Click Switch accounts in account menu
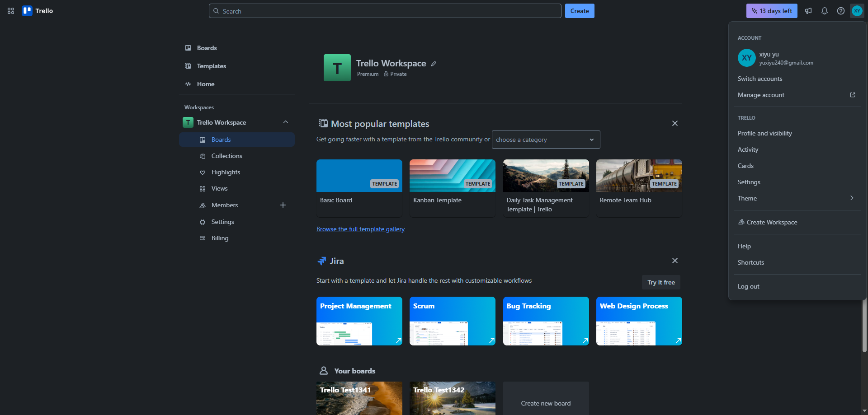 [797, 79]
